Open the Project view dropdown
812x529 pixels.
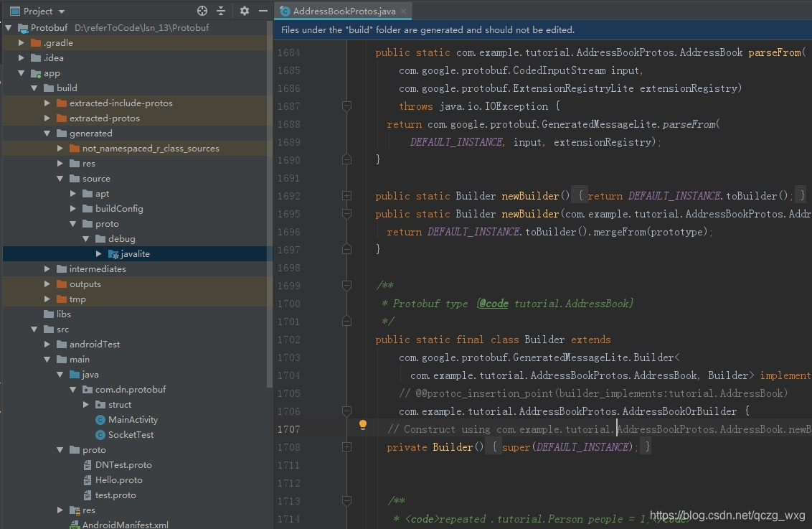62,11
